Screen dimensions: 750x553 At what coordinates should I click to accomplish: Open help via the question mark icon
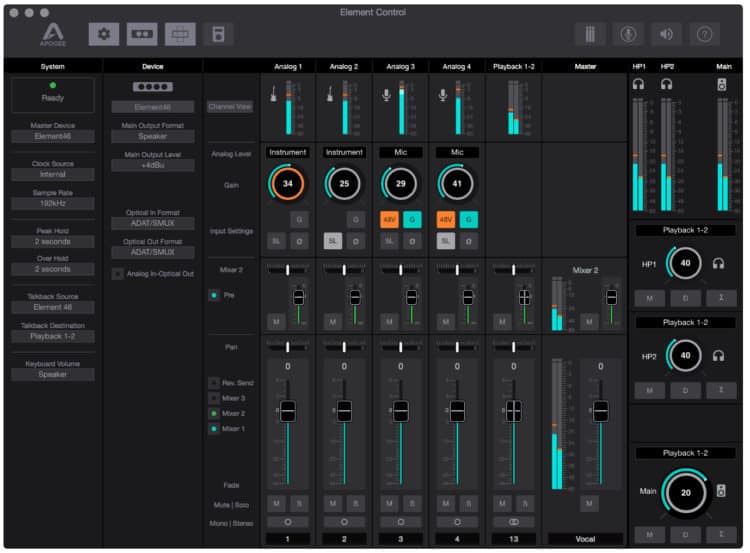(x=705, y=34)
